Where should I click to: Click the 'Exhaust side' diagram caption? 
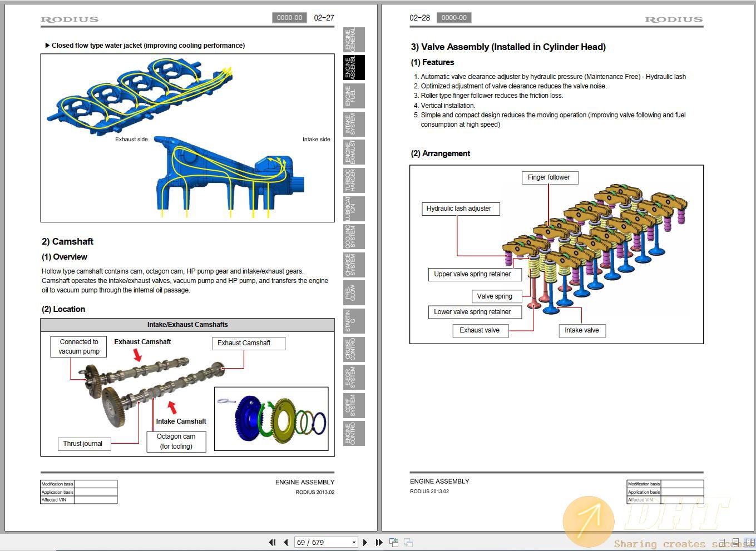131,140
